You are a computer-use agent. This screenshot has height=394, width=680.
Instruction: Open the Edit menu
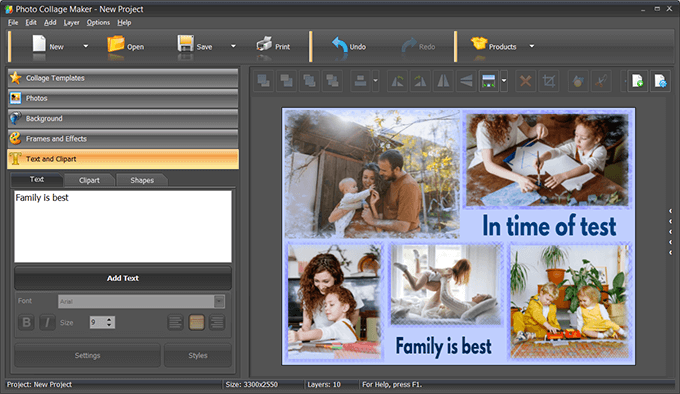[31, 23]
